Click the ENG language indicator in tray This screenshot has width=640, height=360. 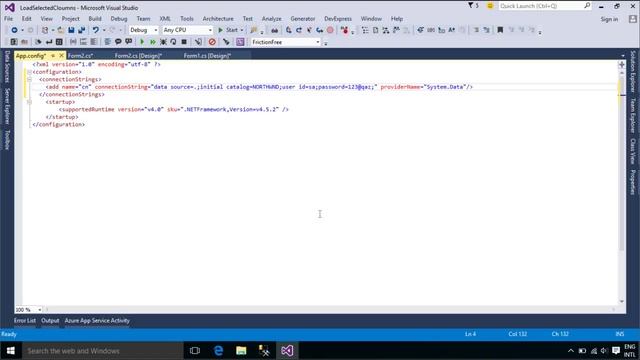pyautogui.click(x=629, y=347)
